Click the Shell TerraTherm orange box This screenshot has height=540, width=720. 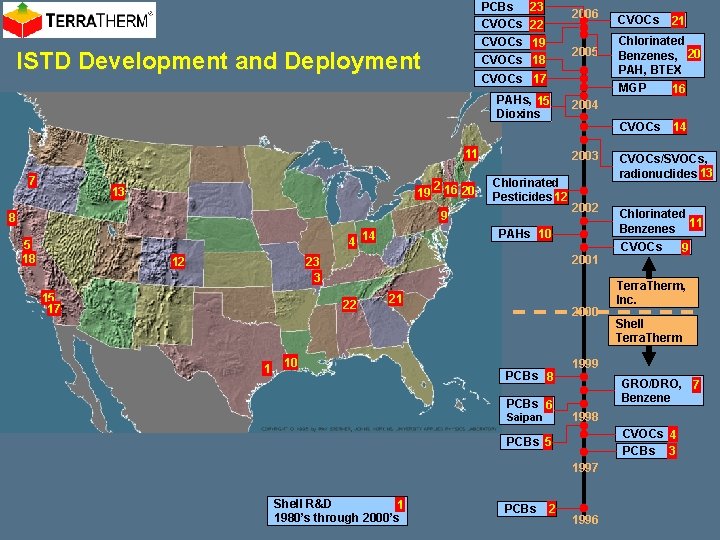653,331
